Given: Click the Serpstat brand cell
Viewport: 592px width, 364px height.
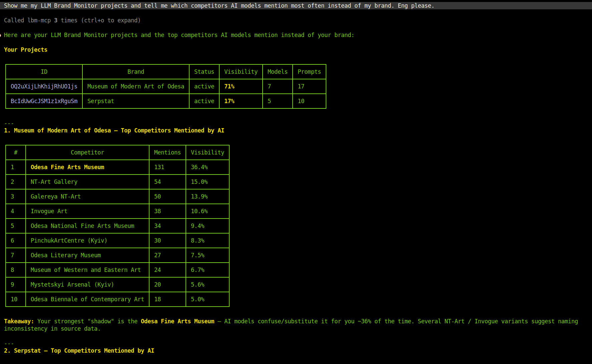Looking at the screenshot, I should [101, 101].
